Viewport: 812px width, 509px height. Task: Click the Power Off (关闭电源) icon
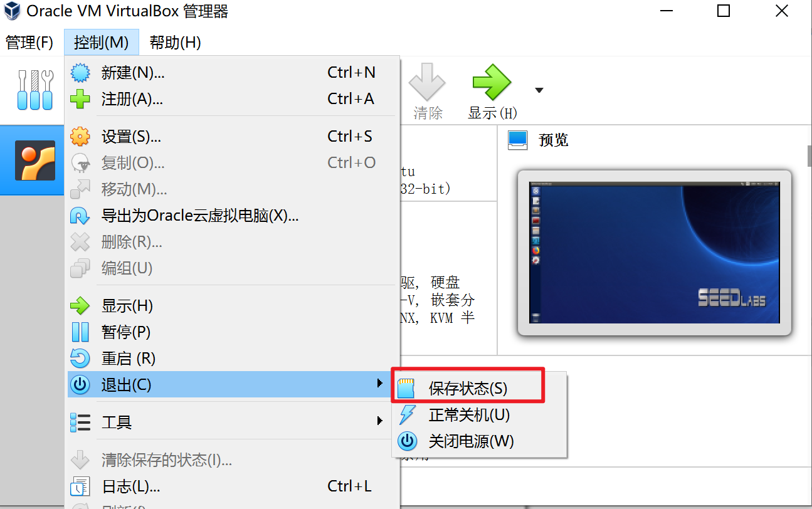tap(408, 441)
